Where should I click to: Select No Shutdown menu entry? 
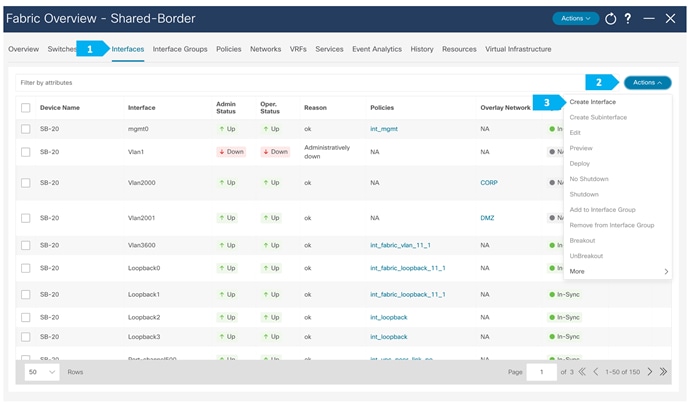pos(589,179)
